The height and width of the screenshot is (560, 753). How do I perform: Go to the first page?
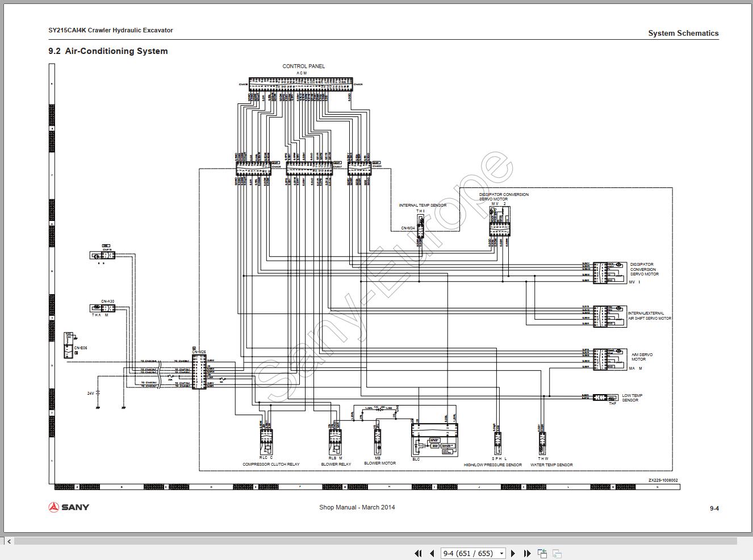(x=419, y=553)
